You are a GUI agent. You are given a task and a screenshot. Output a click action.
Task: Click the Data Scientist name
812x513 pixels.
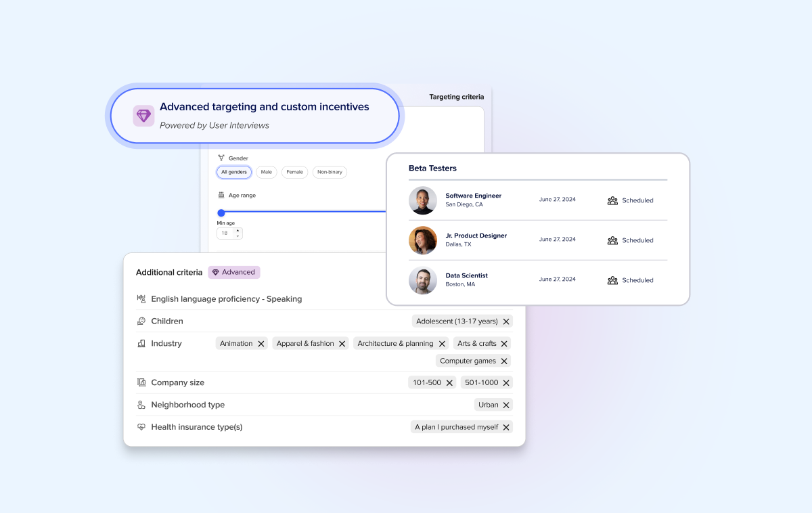click(x=467, y=275)
